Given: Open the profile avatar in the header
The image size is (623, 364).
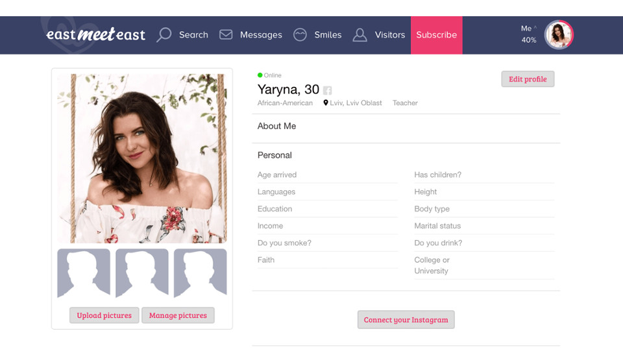Looking at the screenshot, I should 558,35.
